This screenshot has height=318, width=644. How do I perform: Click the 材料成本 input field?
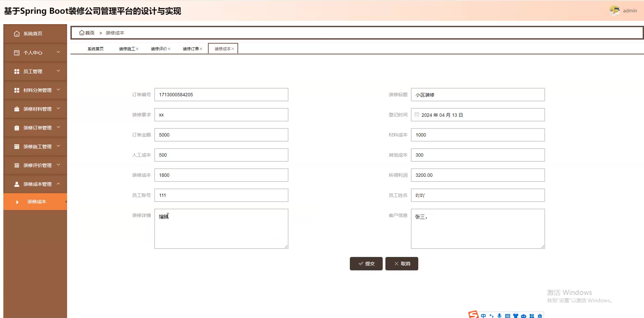(478, 135)
